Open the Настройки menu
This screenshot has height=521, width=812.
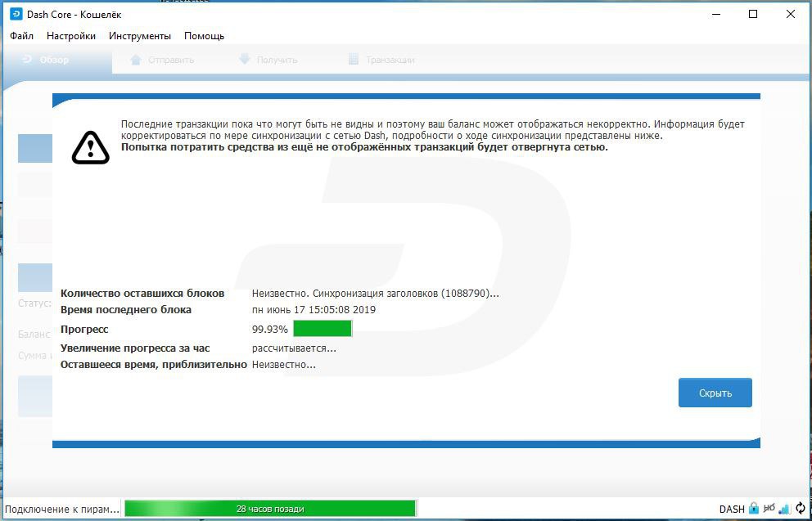pyautogui.click(x=71, y=36)
